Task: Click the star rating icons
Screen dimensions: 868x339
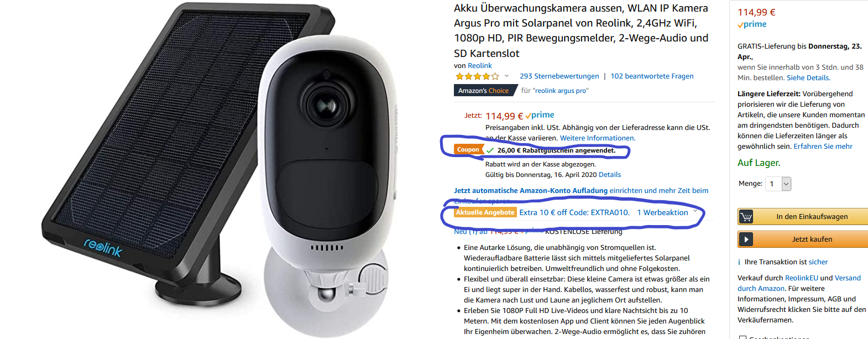Action: [x=477, y=76]
